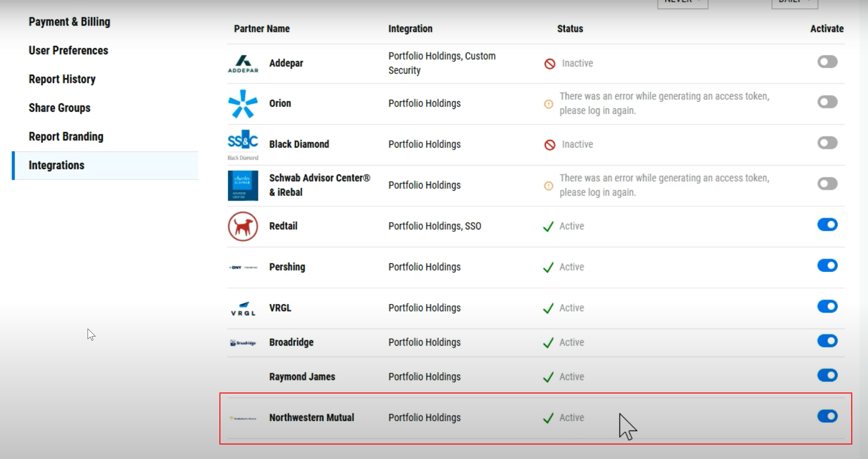Open Report Branding settings
This screenshot has width=868, height=459.
click(x=66, y=137)
